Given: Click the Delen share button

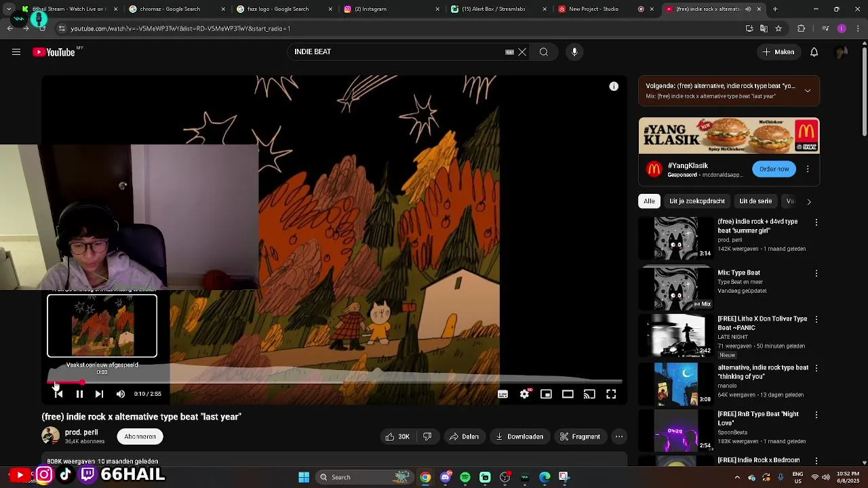Looking at the screenshot, I should click(x=464, y=436).
